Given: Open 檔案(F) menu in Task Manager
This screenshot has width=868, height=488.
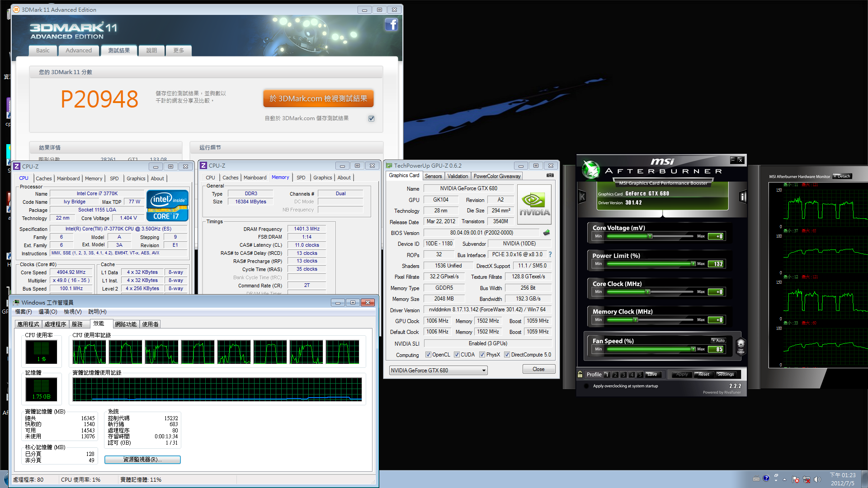Looking at the screenshot, I should (x=24, y=312).
